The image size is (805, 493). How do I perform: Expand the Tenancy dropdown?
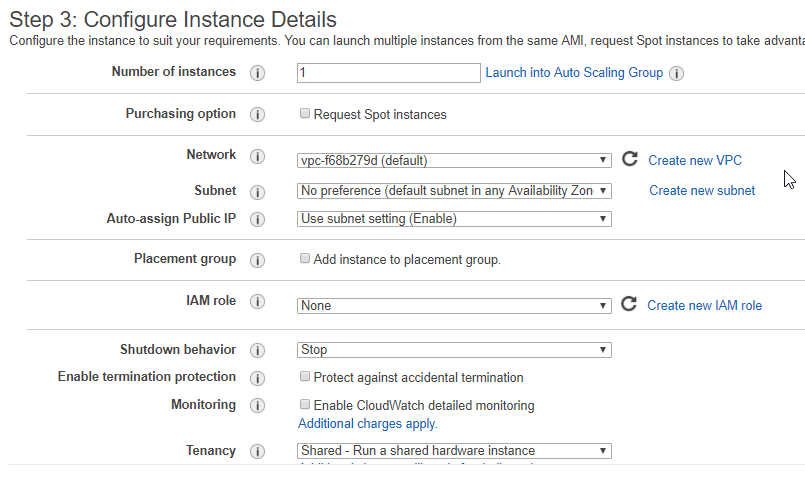point(454,451)
